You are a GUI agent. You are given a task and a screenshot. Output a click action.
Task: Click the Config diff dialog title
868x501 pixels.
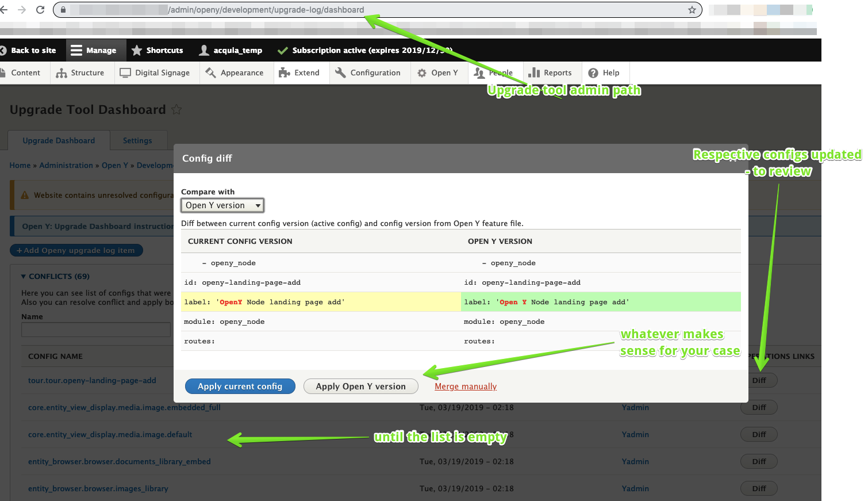point(207,158)
